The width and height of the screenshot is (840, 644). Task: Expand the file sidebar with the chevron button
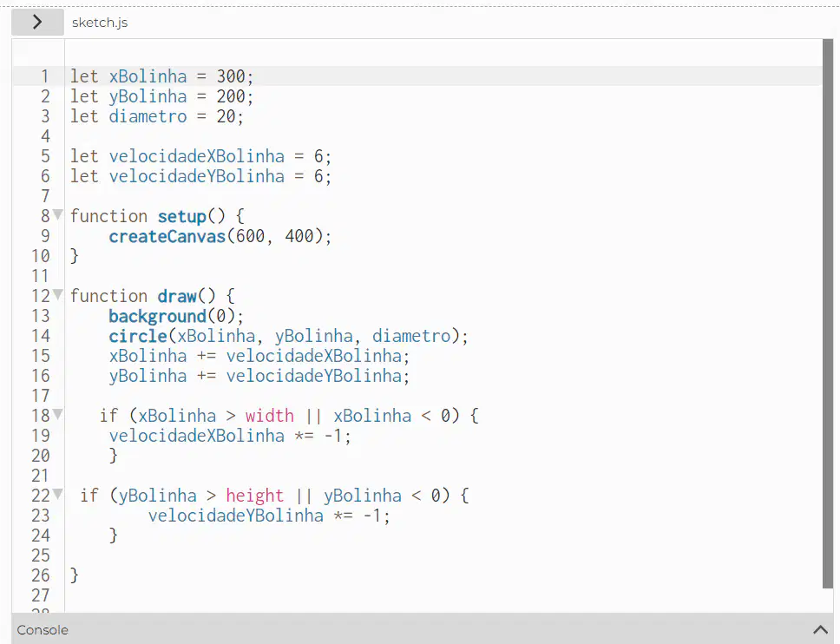tap(37, 22)
